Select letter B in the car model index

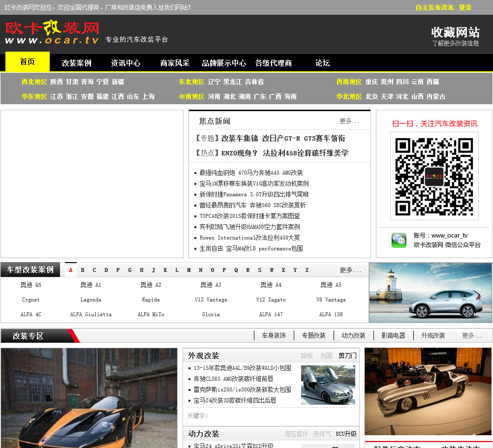83,270
